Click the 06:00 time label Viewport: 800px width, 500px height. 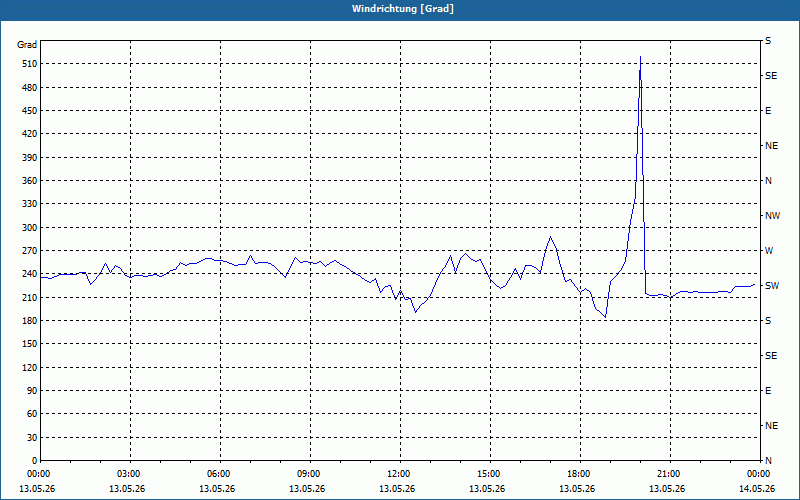pos(220,474)
